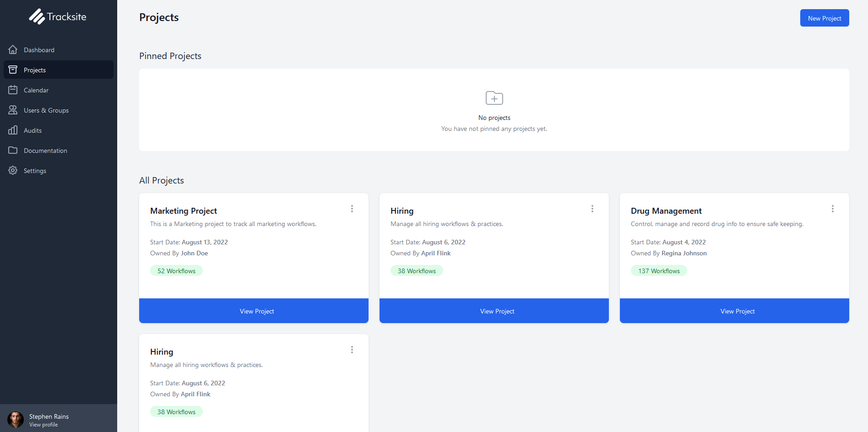Screen dimensions: 868x432
Task: Click the Projects page heading
Action: click(159, 17)
